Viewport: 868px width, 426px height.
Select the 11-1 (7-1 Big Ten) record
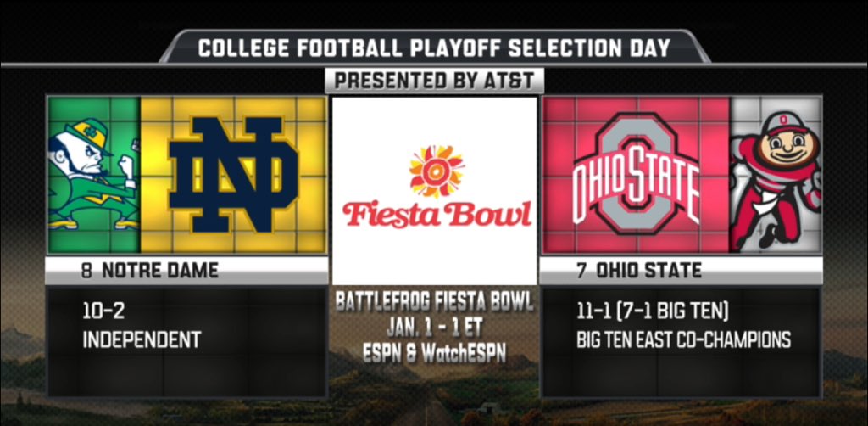(652, 312)
